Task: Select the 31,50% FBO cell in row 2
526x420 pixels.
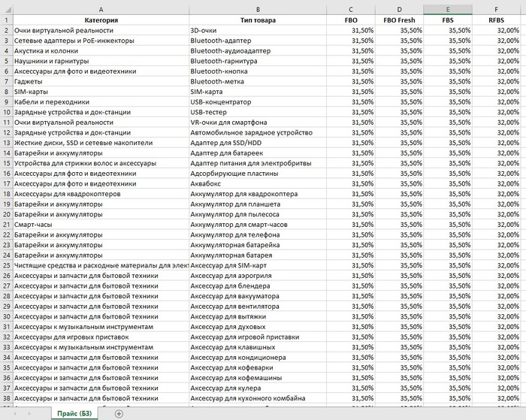Action: 351,31
